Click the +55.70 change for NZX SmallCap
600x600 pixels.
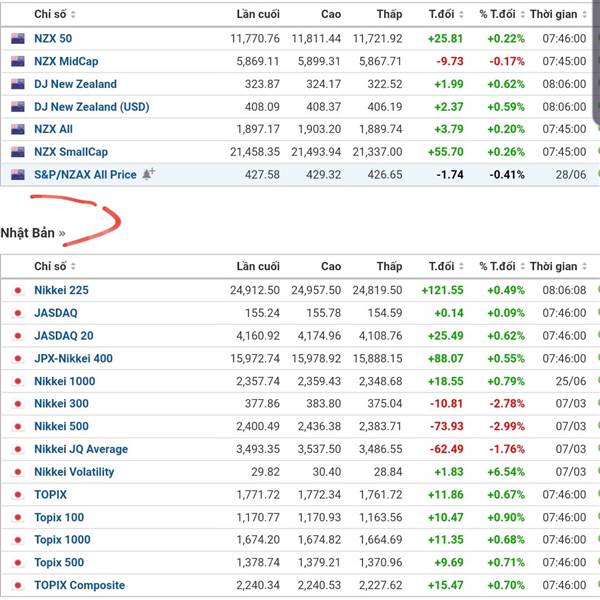click(445, 152)
